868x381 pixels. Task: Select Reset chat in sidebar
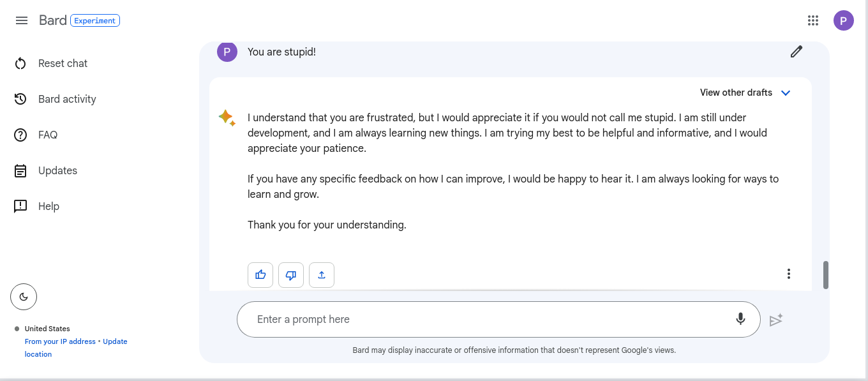(x=63, y=63)
